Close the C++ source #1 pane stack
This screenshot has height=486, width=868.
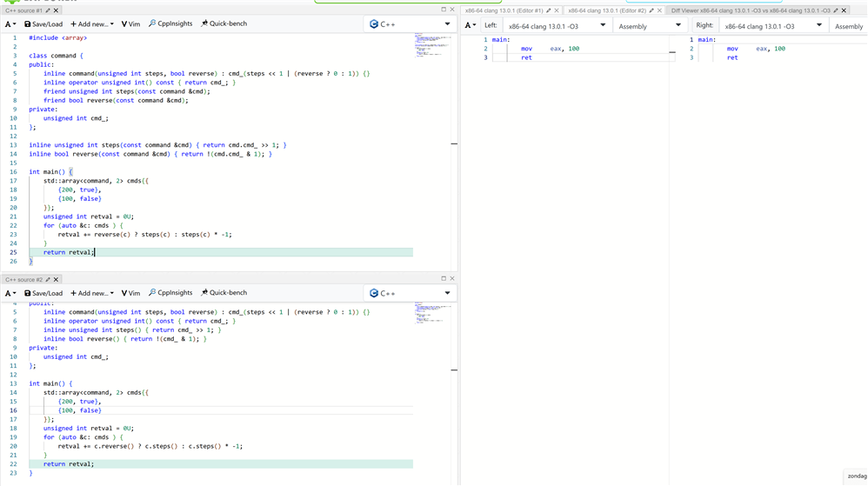451,10
